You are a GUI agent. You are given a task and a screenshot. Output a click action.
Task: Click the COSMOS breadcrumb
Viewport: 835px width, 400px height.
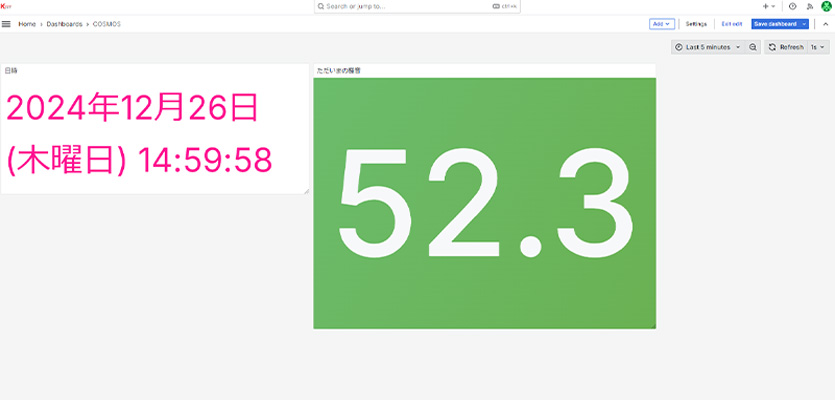click(x=108, y=23)
